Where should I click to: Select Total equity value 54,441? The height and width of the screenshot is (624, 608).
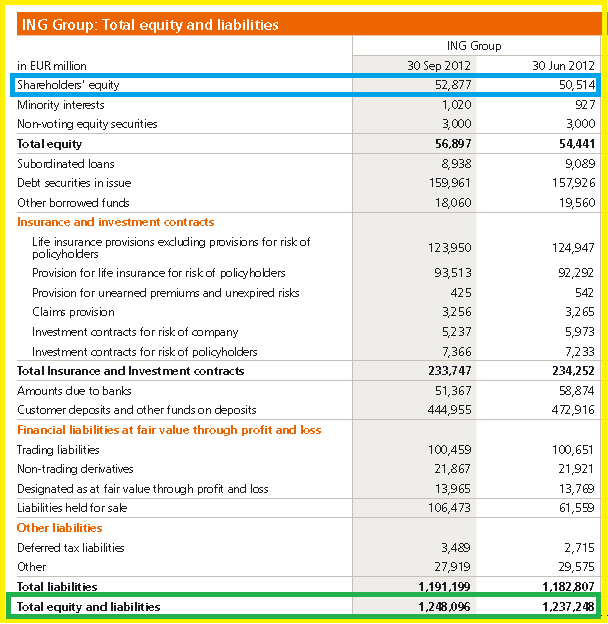pyautogui.click(x=577, y=144)
